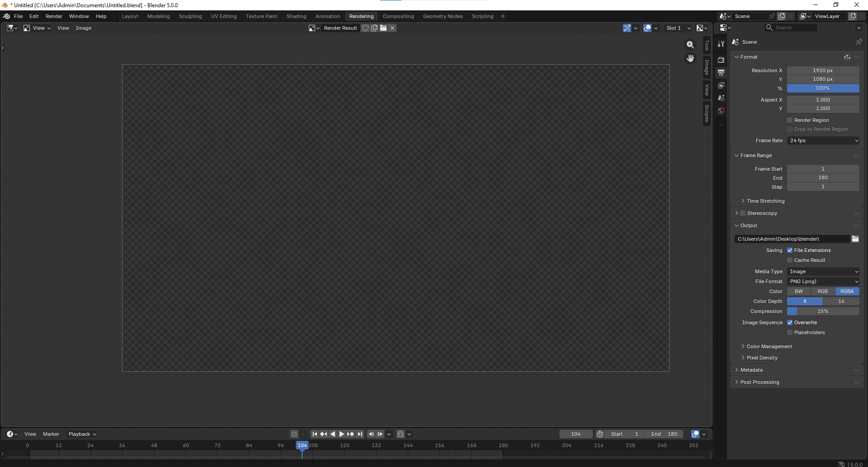868x467 pixels.
Task: Browse output folder with the folder icon
Action: click(855, 239)
